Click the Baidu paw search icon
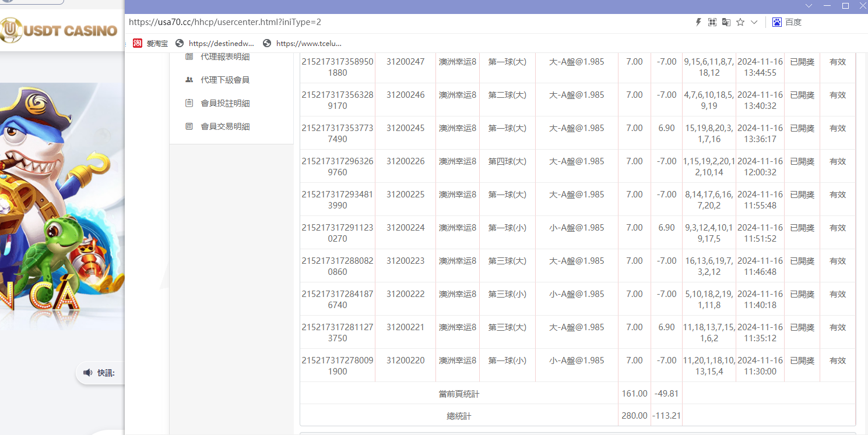Screen dimensions: 868x435 (x=776, y=22)
